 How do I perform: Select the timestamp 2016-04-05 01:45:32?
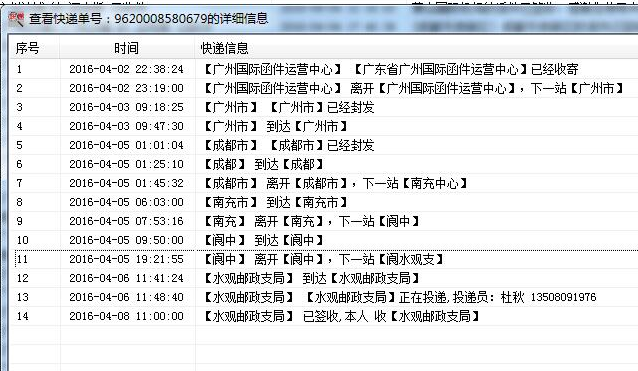(x=126, y=183)
